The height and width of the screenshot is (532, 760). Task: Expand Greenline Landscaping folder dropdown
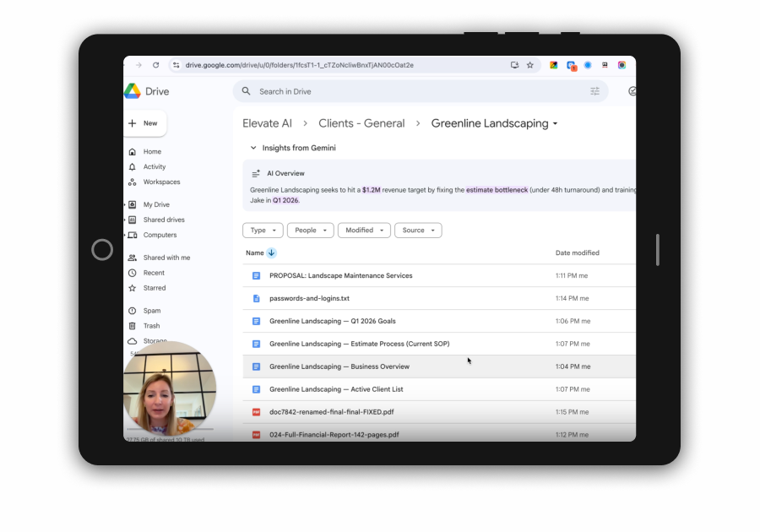point(555,124)
